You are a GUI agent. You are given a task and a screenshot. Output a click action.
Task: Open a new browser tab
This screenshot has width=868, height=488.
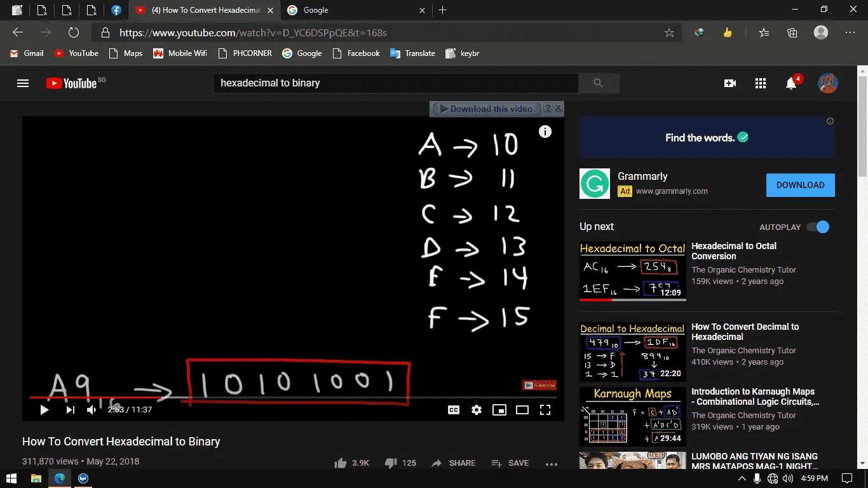[443, 10]
